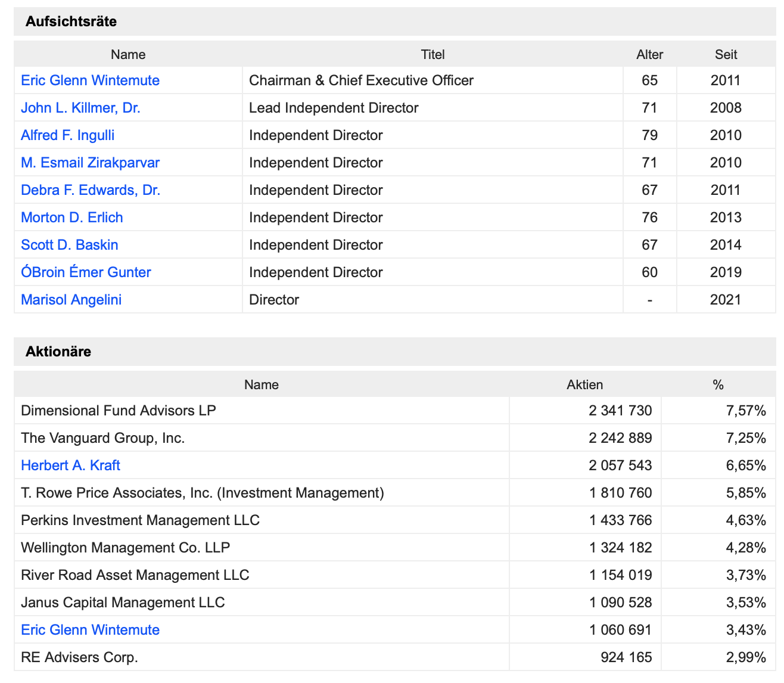
Task: Click share count 2 057 543
Action: pos(620,465)
